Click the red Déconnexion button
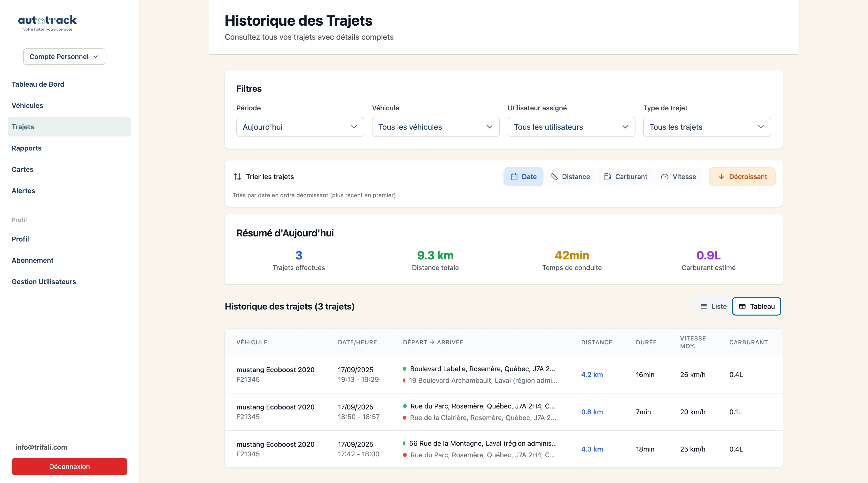 pyautogui.click(x=70, y=467)
